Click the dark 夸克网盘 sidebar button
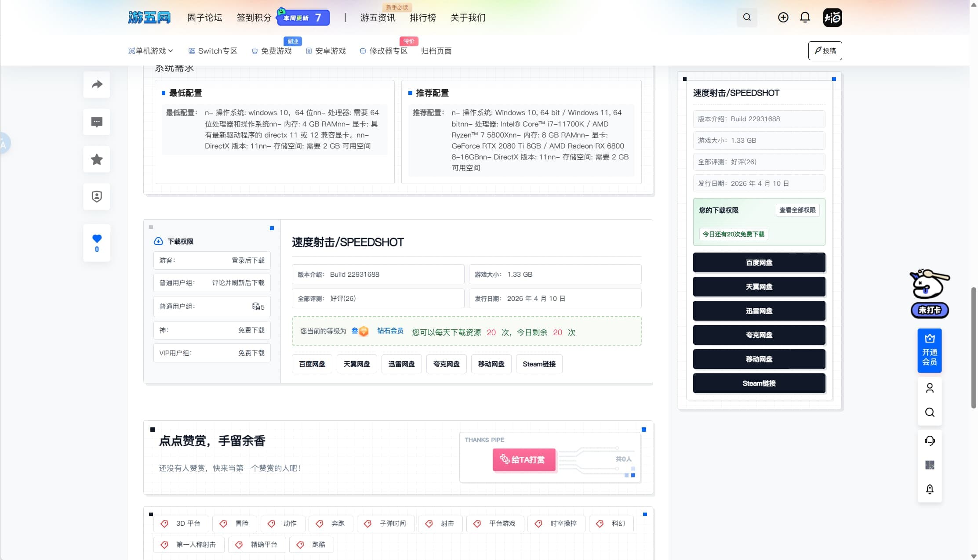 pyautogui.click(x=759, y=335)
